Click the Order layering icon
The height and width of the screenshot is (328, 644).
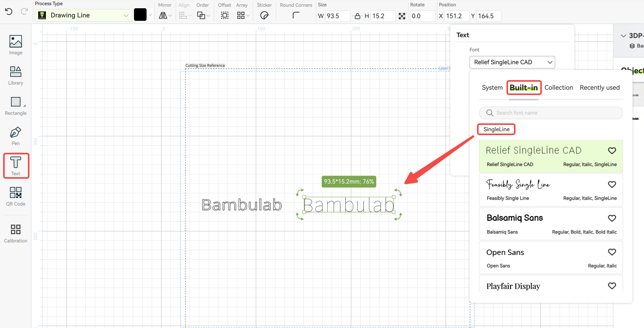tap(201, 15)
